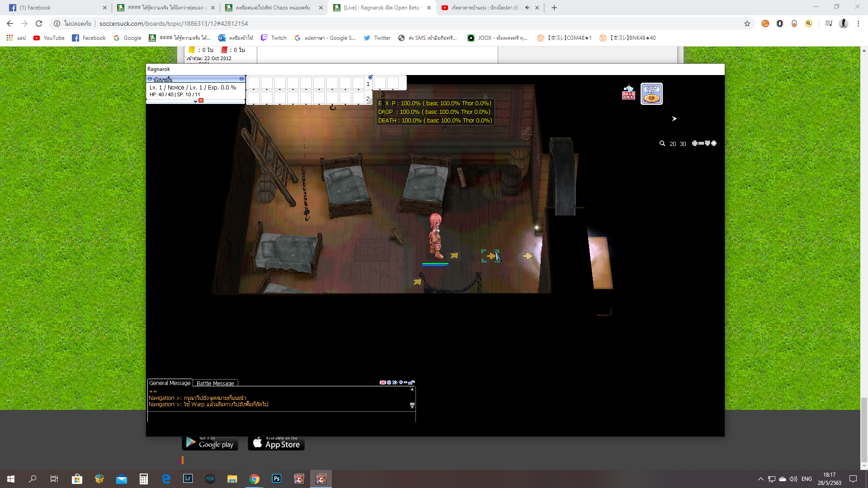Viewport: 868px width, 488px height.
Task: Expand character info panel downward arrow
Action: [195, 102]
